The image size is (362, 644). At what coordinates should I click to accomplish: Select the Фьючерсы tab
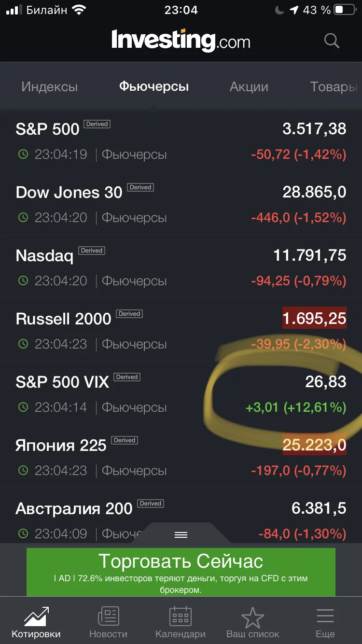[154, 87]
